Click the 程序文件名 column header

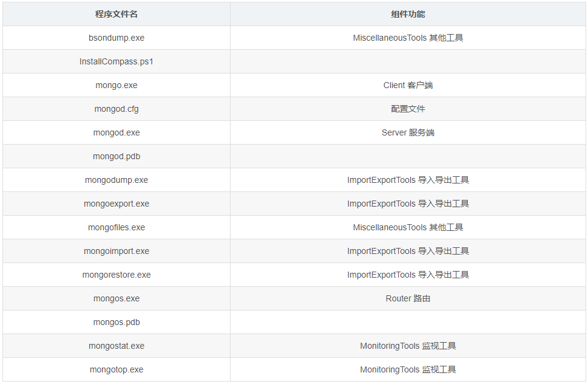pyautogui.click(x=117, y=14)
